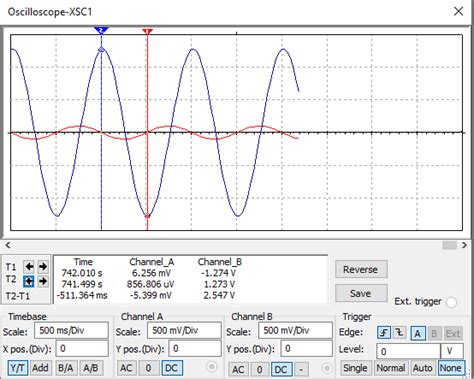Click Channel_A reading 6.256 mV
Viewport: 474px width, 379px height.
[151, 273]
